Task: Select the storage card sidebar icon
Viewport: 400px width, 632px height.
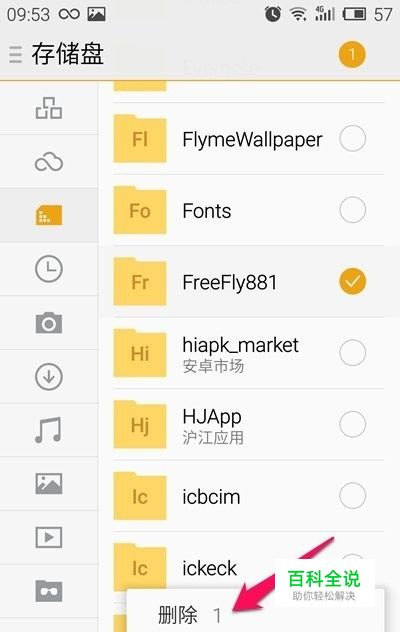Action: pos(49,215)
